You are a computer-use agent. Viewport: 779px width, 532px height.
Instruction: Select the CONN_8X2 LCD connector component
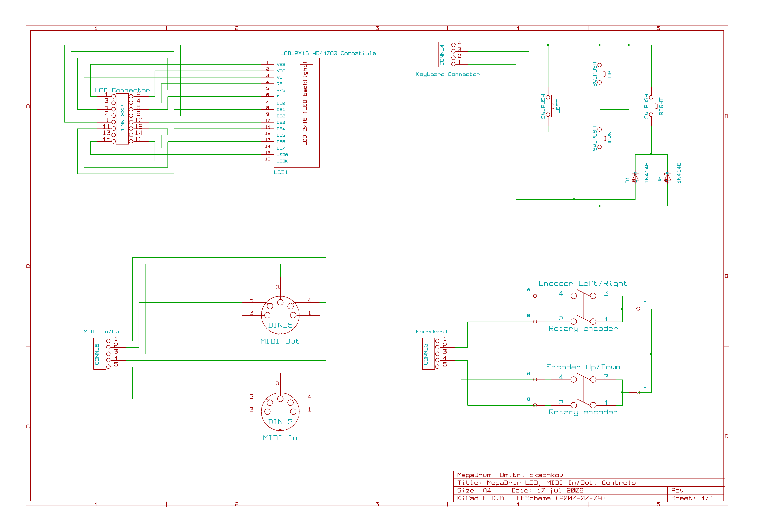pos(122,119)
